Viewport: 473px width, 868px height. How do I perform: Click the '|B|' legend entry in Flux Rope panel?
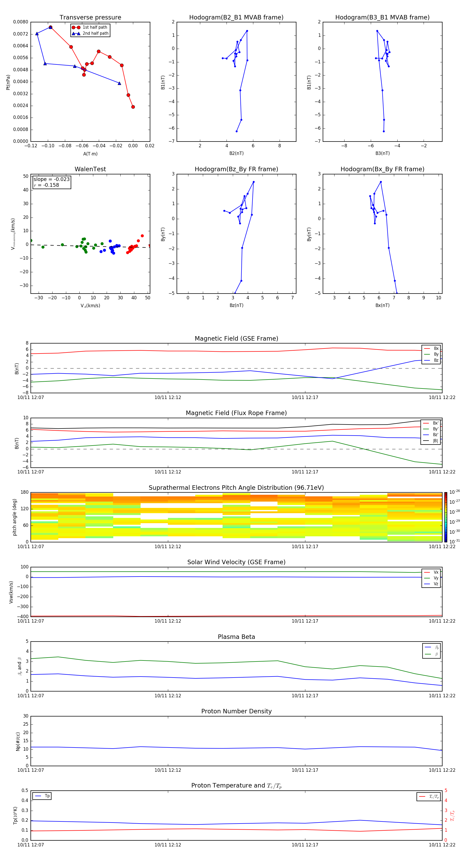(x=431, y=441)
